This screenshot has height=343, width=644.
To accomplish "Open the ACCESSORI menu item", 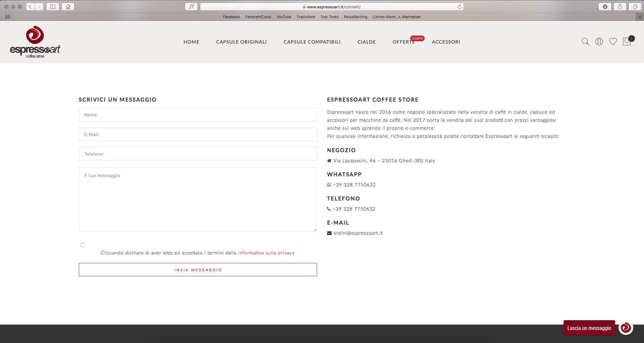I will pyautogui.click(x=446, y=42).
